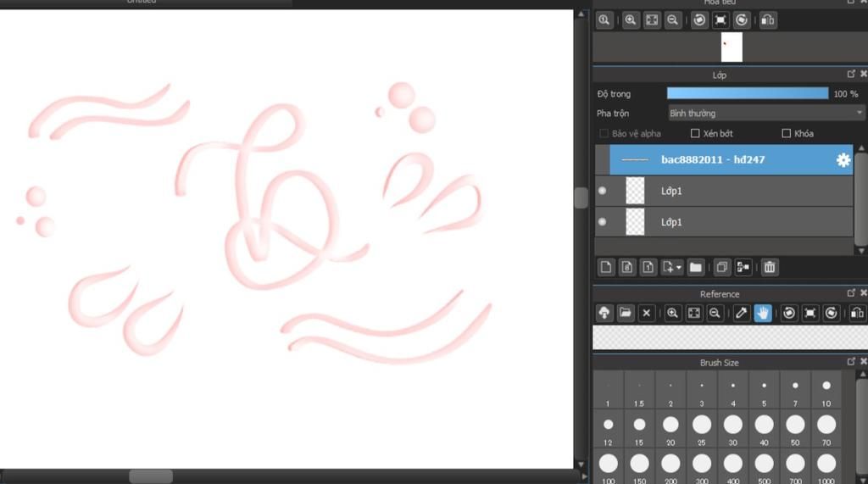Duplicate the selected layer
Viewport: 868px width, 484px height.
coord(722,268)
